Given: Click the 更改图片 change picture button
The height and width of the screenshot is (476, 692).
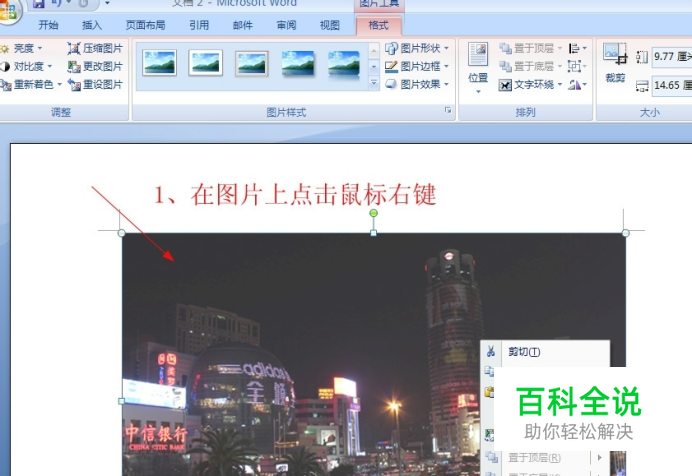Looking at the screenshot, I should pos(95,67).
